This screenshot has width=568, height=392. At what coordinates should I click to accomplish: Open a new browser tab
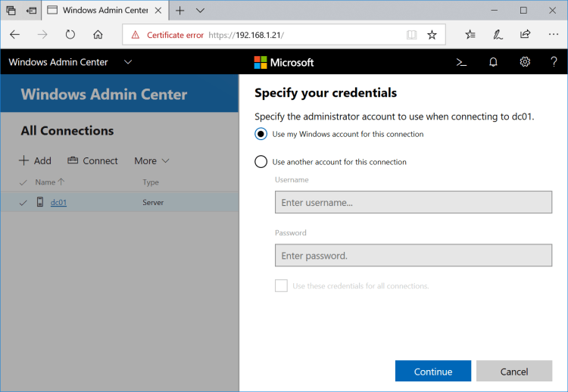[x=179, y=11]
